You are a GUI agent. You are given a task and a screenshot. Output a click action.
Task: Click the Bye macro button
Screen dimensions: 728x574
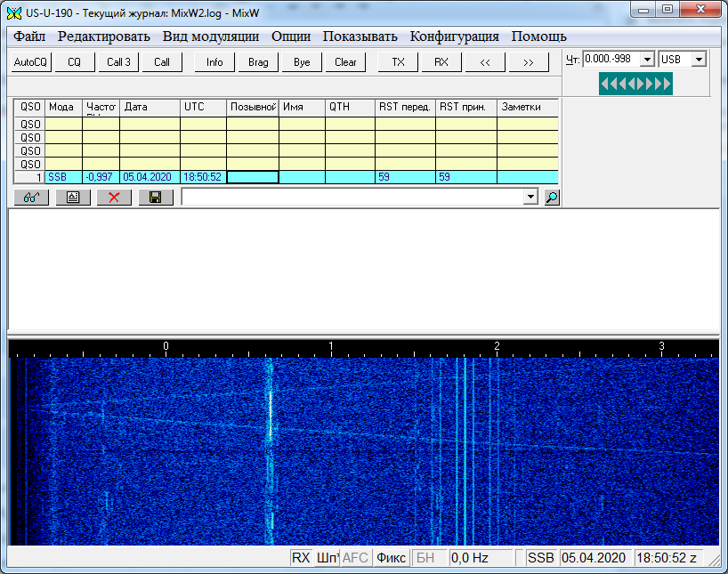(302, 62)
